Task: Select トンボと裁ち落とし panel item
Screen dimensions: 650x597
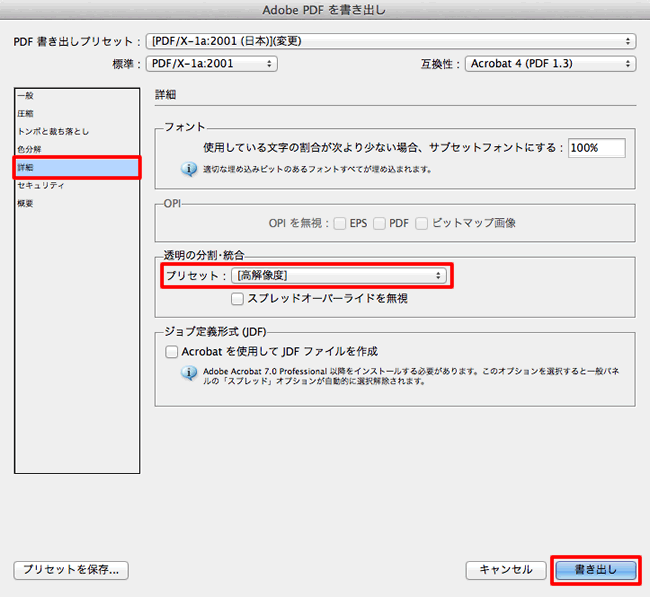Action: click(x=77, y=131)
